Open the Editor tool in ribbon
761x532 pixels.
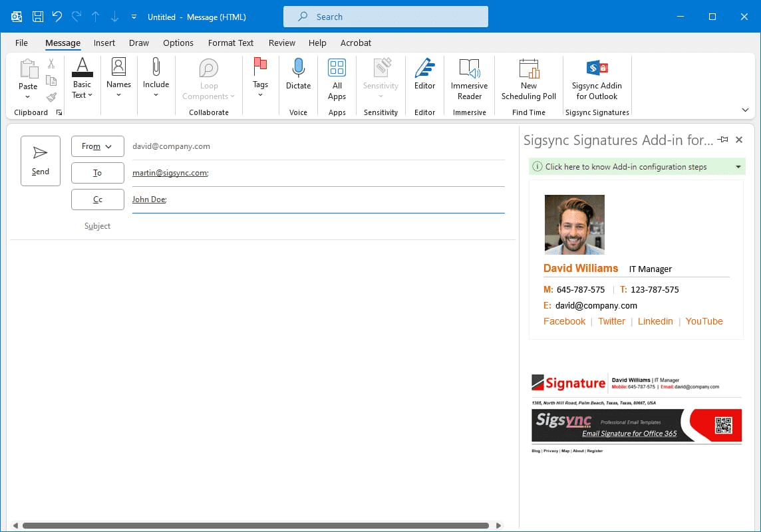tap(424, 68)
